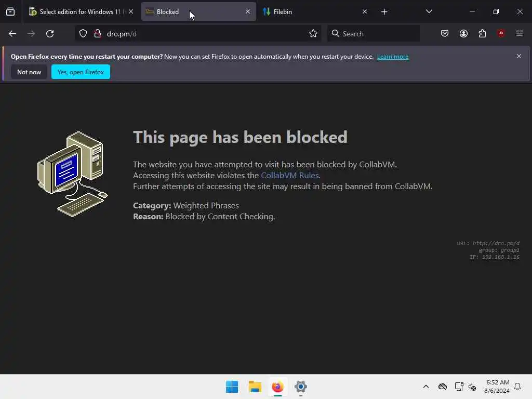Open a new tab with the plus button
532x399 pixels.
[384, 12]
